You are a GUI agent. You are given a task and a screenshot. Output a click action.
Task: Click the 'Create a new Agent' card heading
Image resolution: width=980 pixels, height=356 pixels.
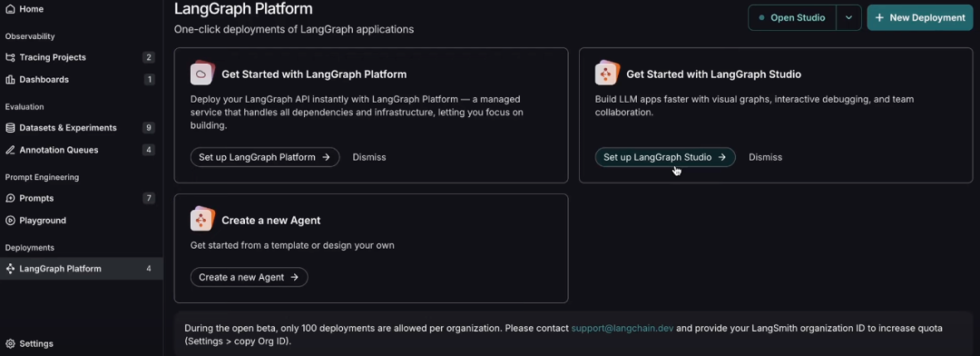pos(271,221)
